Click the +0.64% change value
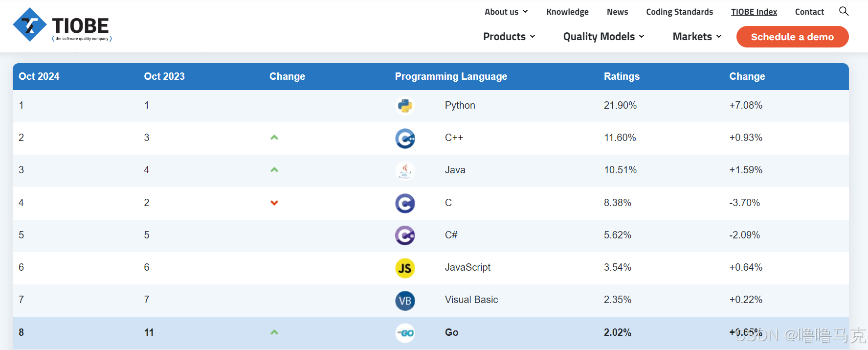The image size is (868, 350). (x=746, y=267)
